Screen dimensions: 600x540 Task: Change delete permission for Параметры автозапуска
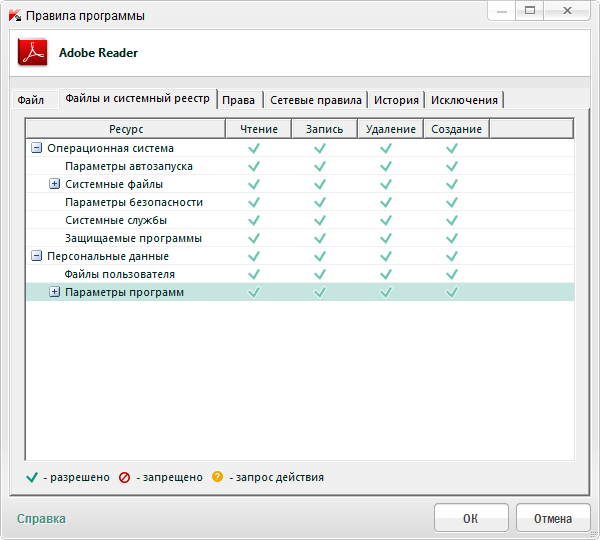coord(386,166)
